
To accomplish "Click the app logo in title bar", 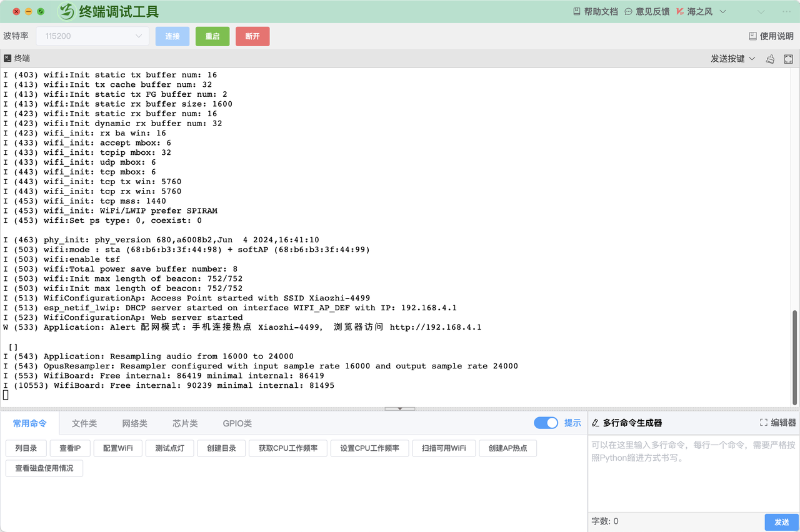I will [66, 11].
